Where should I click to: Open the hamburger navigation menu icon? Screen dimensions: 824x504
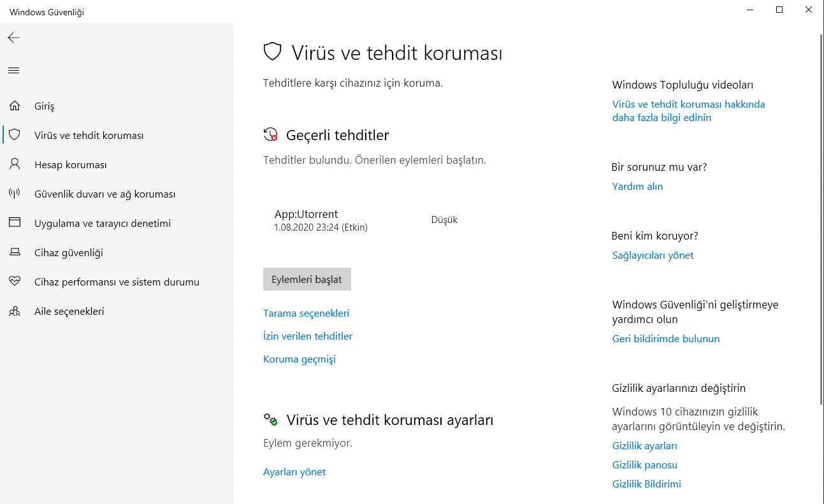pyautogui.click(x=14, y=70)
